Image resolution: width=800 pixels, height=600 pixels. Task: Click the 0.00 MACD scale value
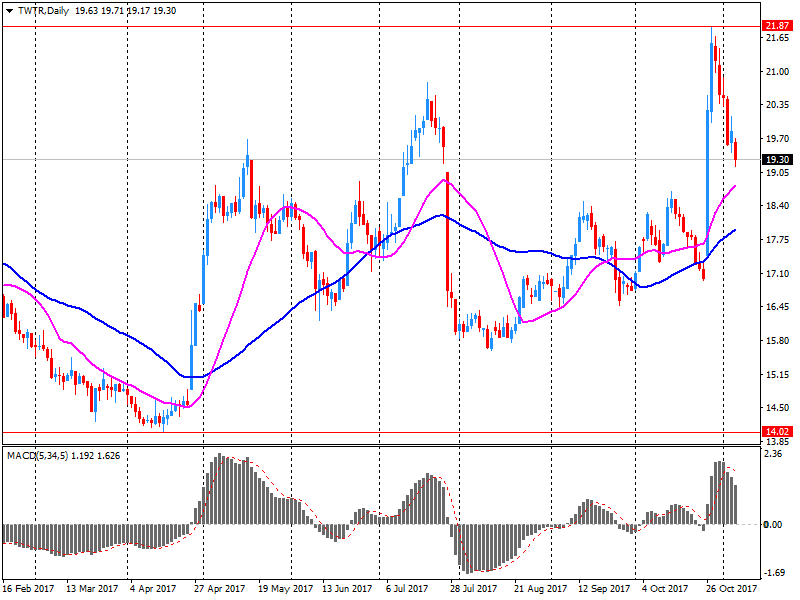click(773, 524)
